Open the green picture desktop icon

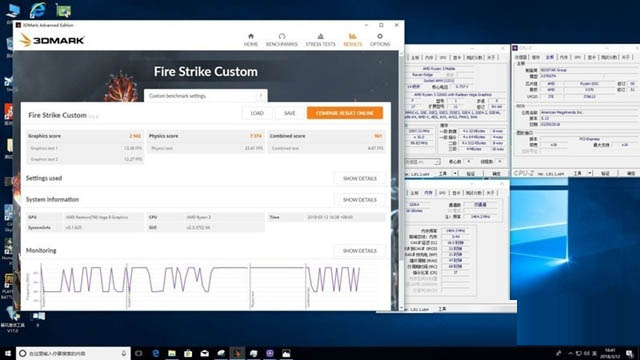click(x=63, y=11)
